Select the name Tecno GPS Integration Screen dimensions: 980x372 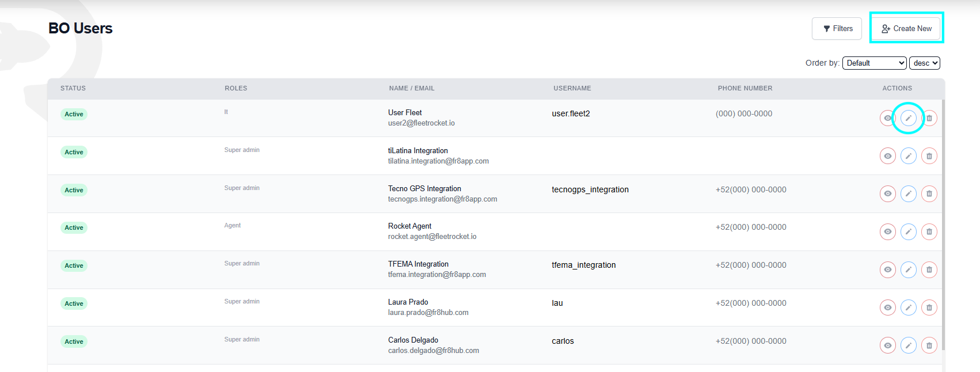click(x=424, y=188)
